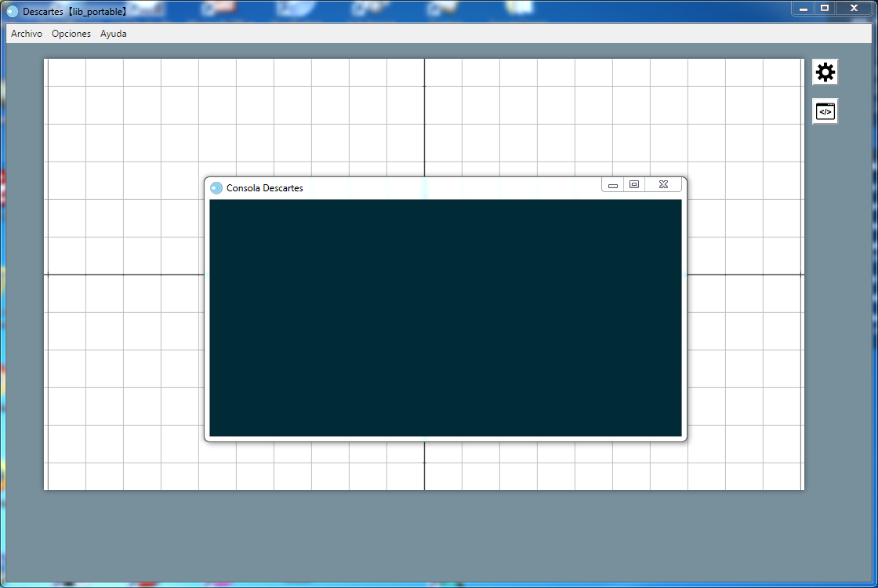This screenshot has width=878, height=588.
Task: Minimize the Consola Descartes window
Action: (613, 185)
